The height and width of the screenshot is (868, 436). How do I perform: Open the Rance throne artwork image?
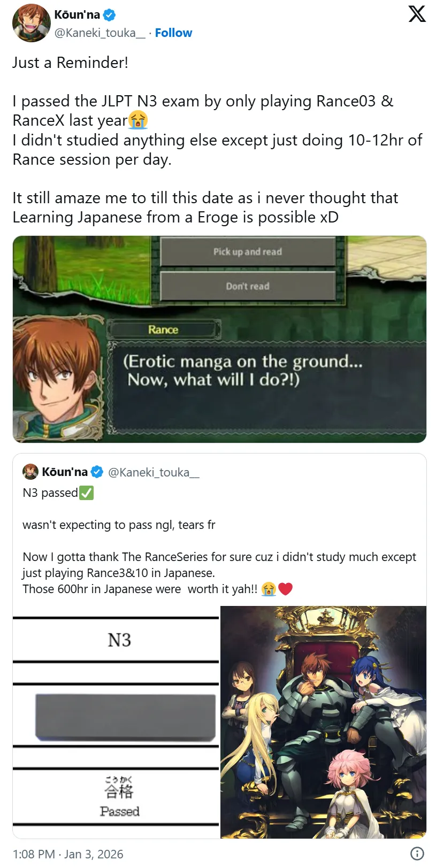(323, 722)
